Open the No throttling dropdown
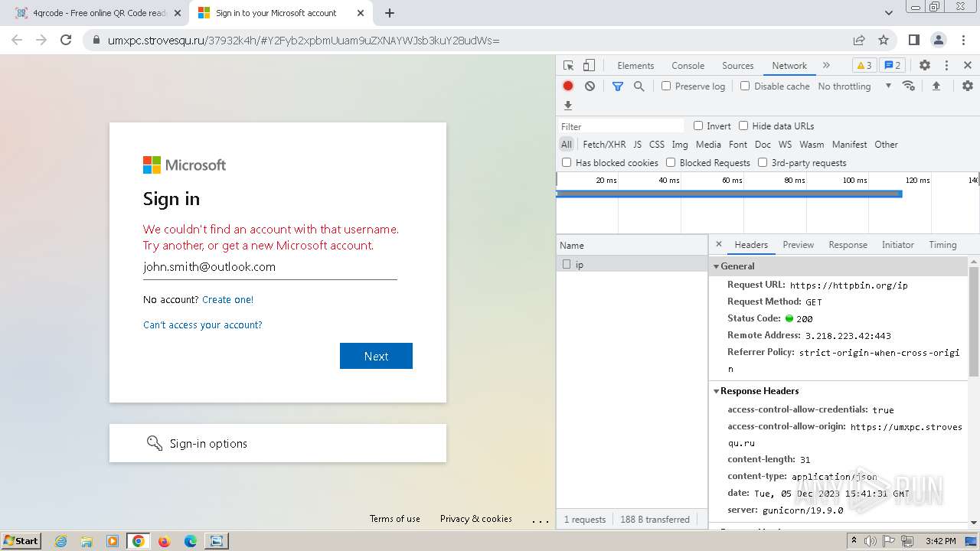Image resolution: width=980 pixels, height=551 pixels. point(854,86)
